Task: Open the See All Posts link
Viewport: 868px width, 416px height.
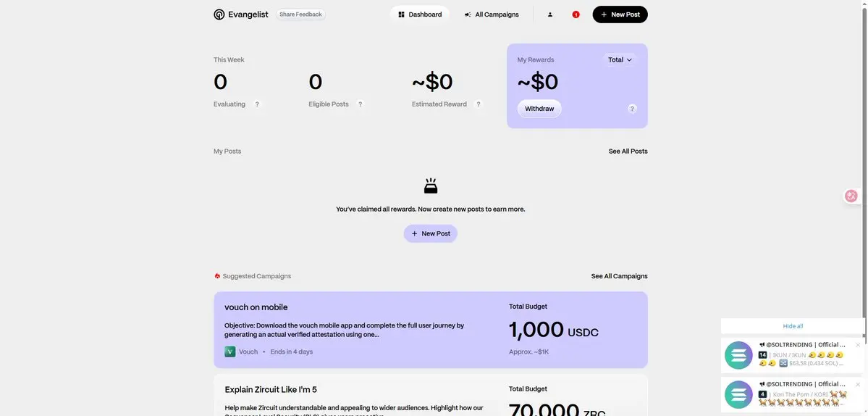Action: [628, 151]
